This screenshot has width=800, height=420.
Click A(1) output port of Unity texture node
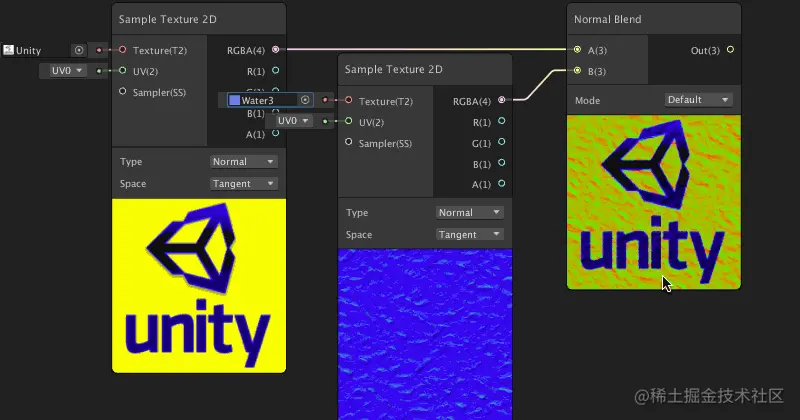tap(276, 133)
